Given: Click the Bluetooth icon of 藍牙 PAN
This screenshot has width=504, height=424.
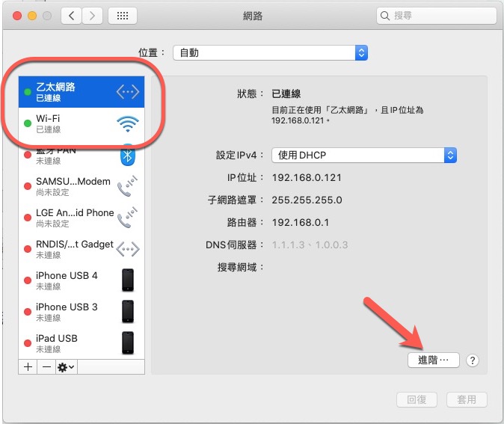Looking at the screenshot, I should 128,156.
